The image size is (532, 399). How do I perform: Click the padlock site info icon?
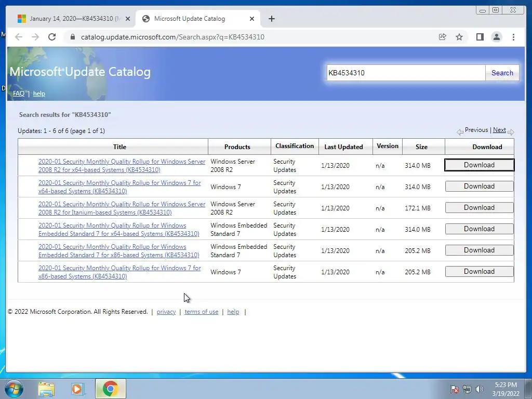pyautogui.click(x=73, y=37)
